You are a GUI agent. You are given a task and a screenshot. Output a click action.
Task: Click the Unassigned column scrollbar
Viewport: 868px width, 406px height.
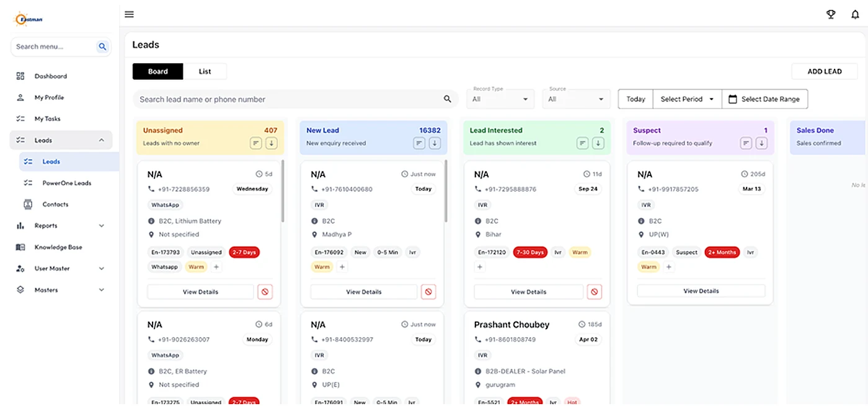pyautogui.click(x=283, y=191)
